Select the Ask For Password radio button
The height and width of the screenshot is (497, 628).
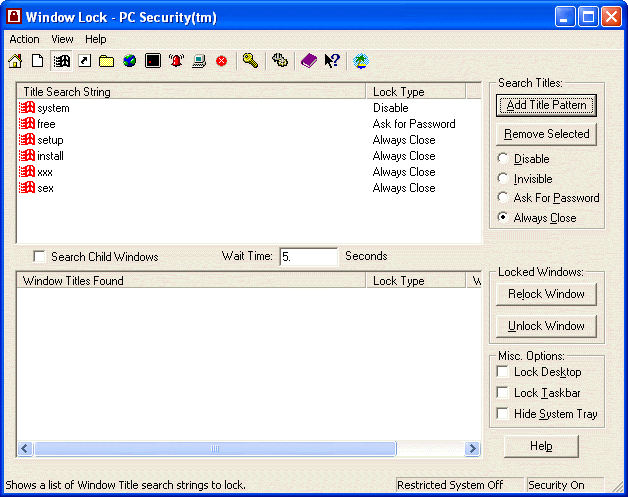click(503, 198)
